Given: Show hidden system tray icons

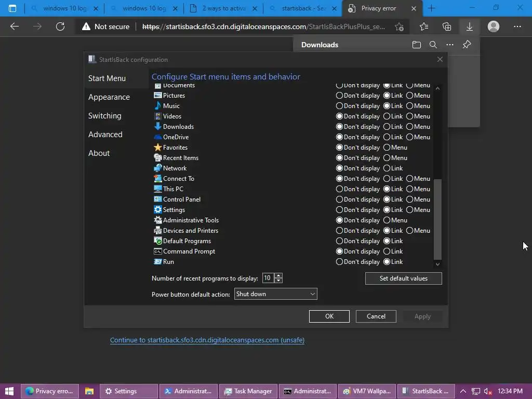Looking at the screenshot, I should point(463,391).
